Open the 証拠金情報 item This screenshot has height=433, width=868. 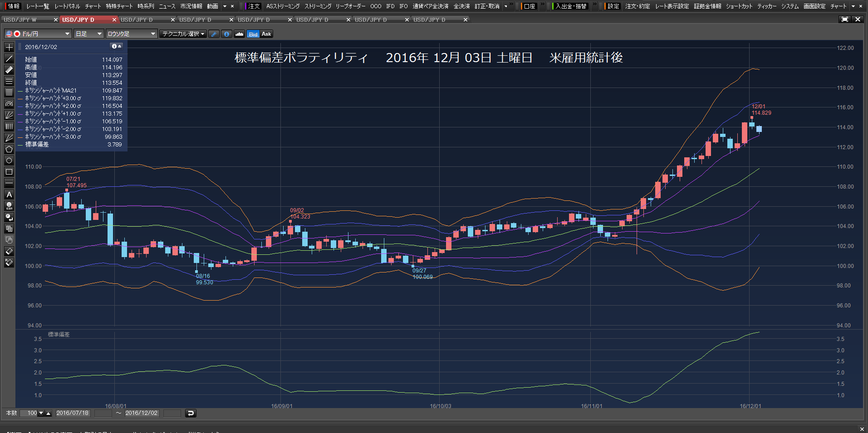[x=707, y=6]
